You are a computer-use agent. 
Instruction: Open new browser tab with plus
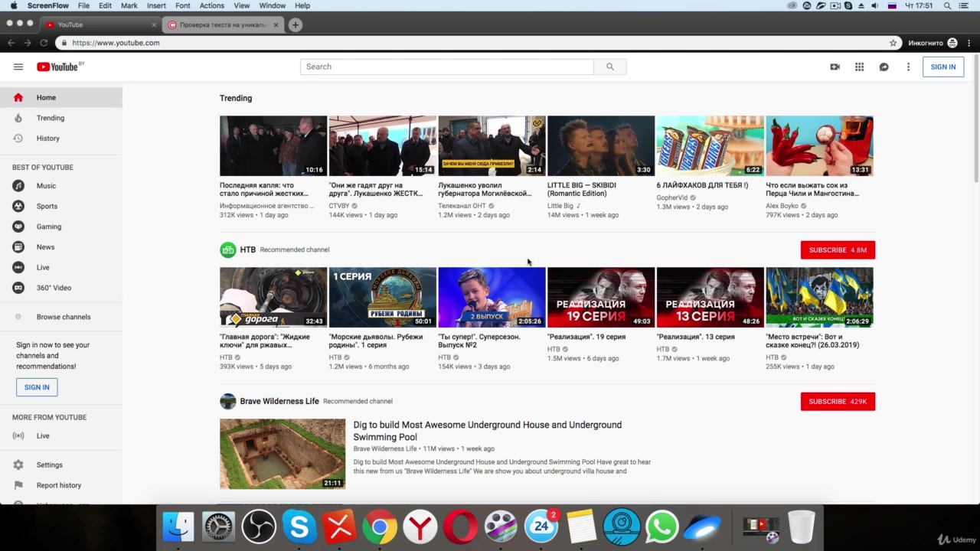coord(295,24)
